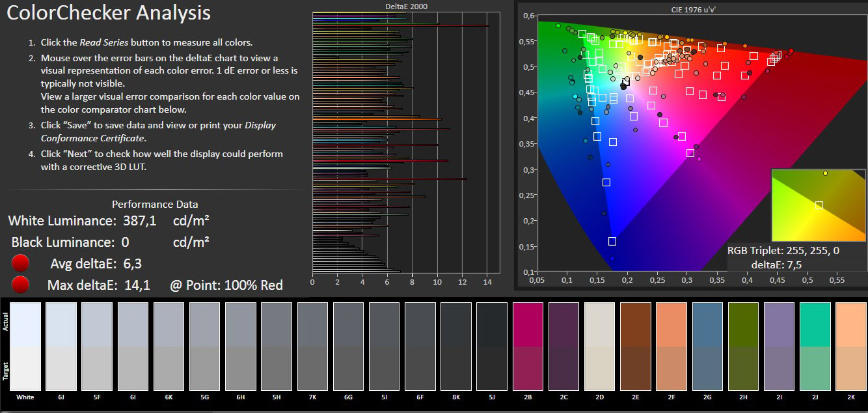
Task: Select the White color swatch
Action: [25, 346]
